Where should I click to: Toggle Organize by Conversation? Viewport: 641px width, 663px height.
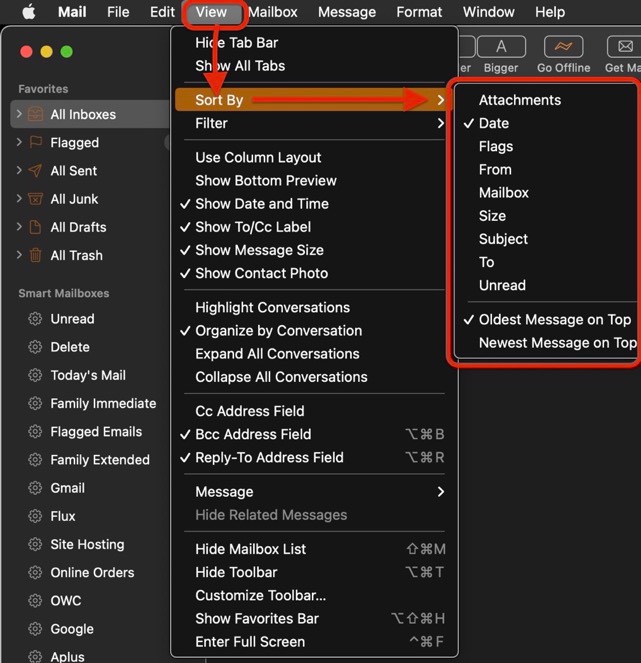[315, 331]
